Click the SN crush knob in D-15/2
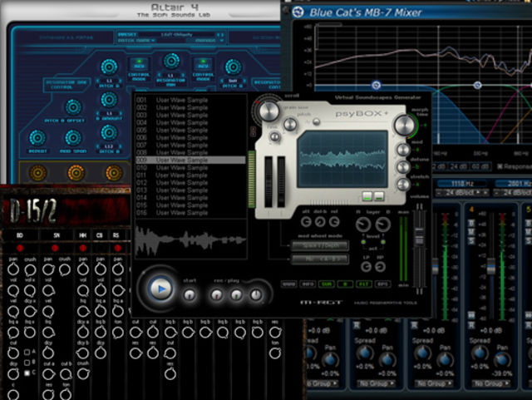532x400 pixels. 65,269
